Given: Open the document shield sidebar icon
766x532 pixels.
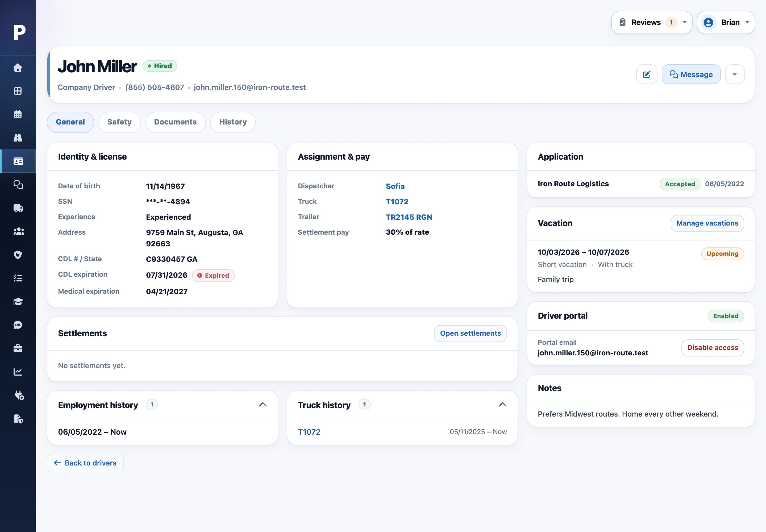Looking at the screenshot, I should (19, 419).
